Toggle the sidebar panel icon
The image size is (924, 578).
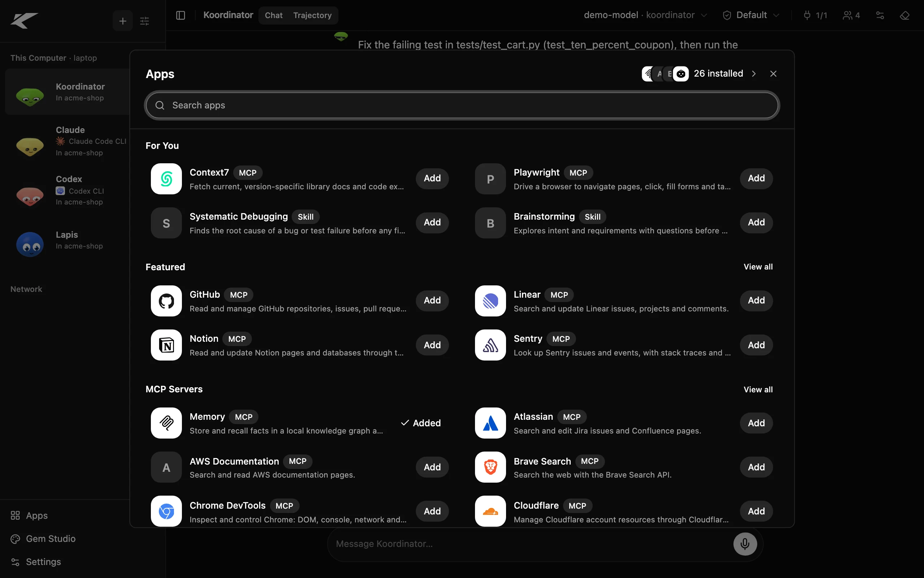180,15
